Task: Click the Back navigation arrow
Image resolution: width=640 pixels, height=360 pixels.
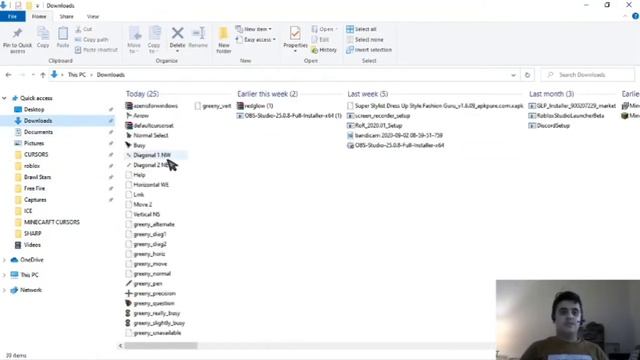Action: [9, 75]
